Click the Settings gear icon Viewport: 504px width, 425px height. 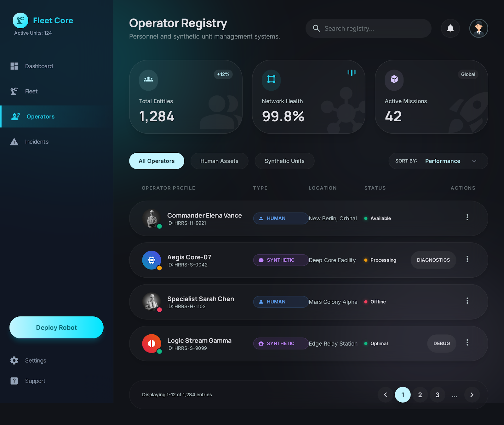(14, 360)
